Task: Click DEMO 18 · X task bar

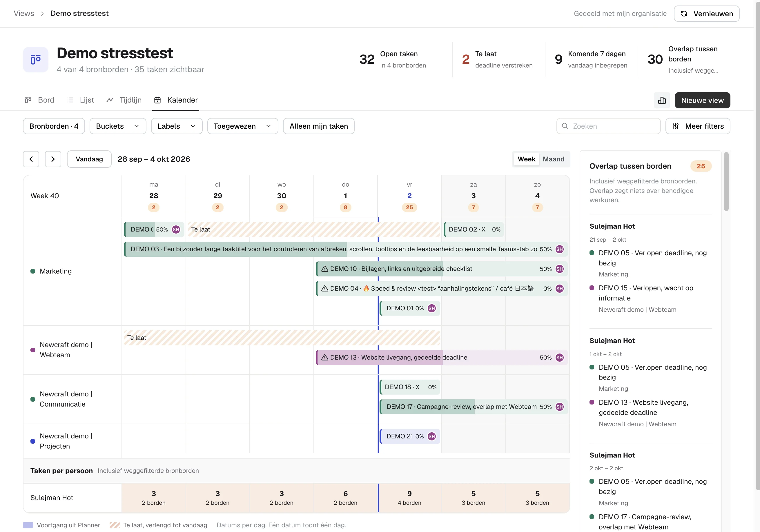Action: coord(410,387)
